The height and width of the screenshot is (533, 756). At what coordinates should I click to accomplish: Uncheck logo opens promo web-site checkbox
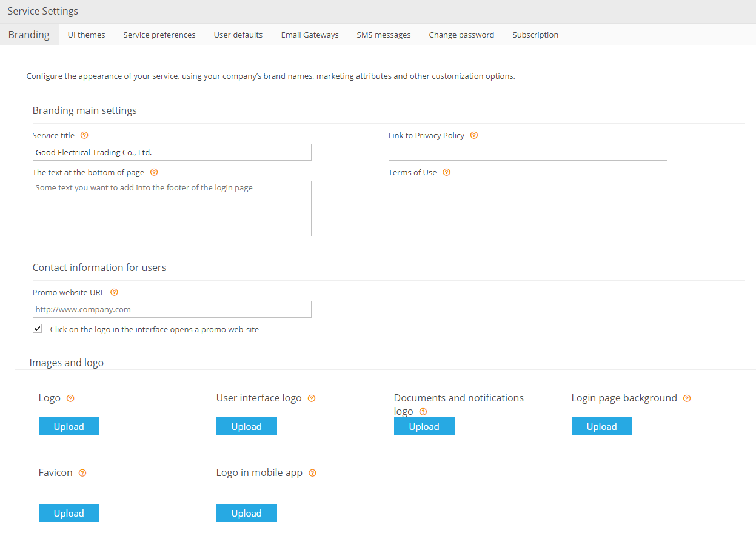point(38,329)
